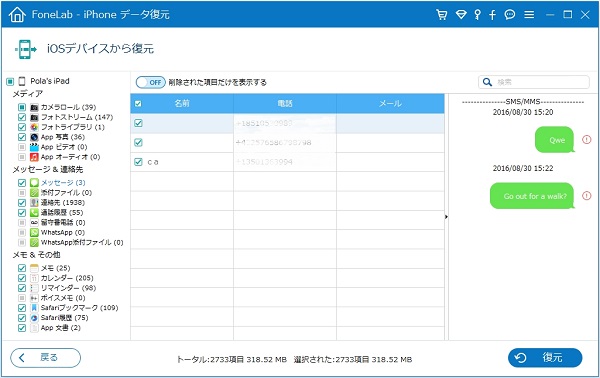Click the App 写真 icon

point(34,137)
